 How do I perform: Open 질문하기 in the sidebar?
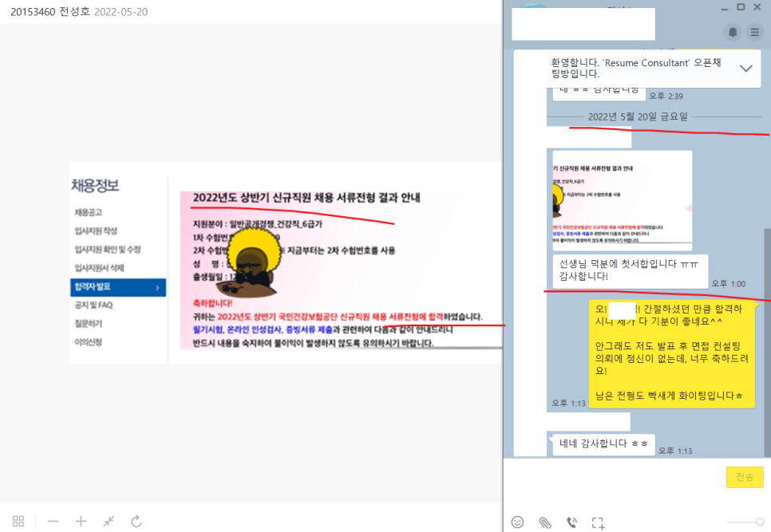coord(89,324)
